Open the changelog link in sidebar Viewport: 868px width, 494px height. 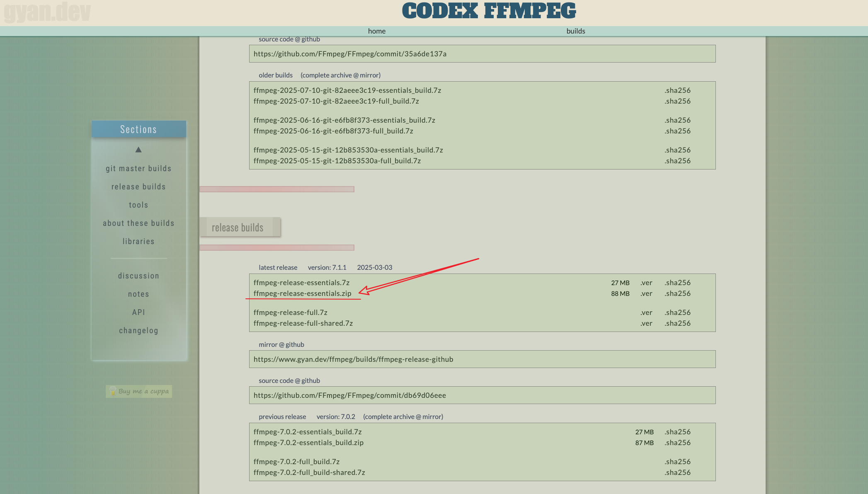pyautogui.click(x=138, y=331)
